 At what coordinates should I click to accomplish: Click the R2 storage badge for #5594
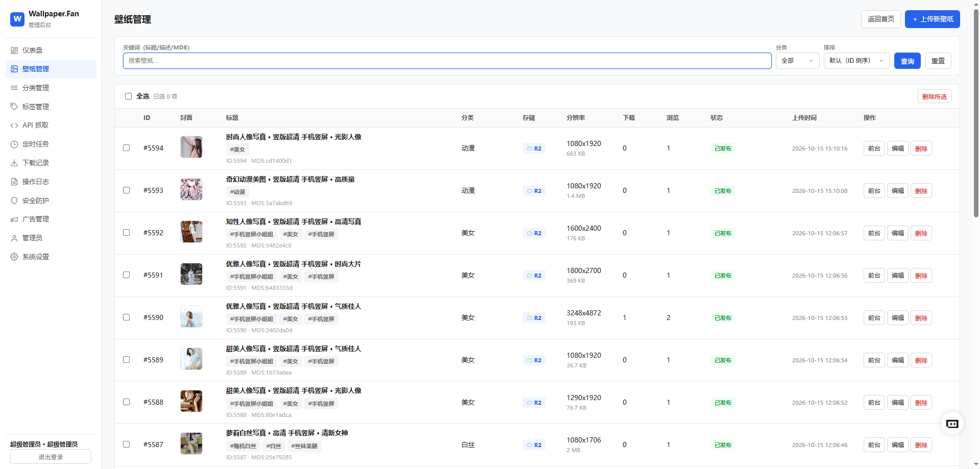point(534,149)
